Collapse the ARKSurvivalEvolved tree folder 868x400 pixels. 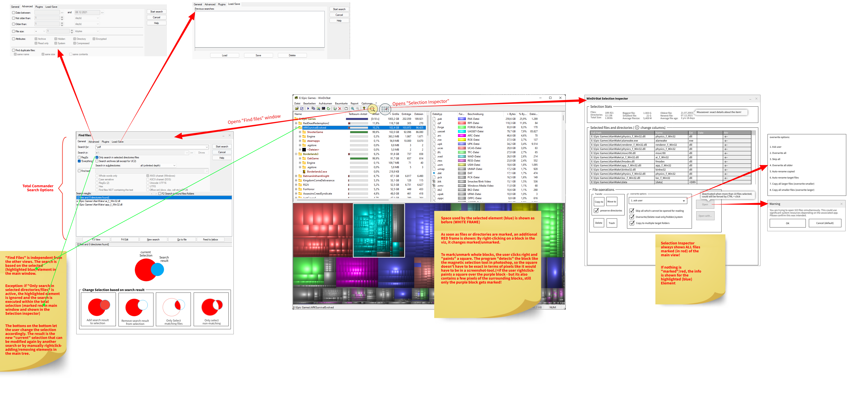pyautogui.click(x=296, y=128)
